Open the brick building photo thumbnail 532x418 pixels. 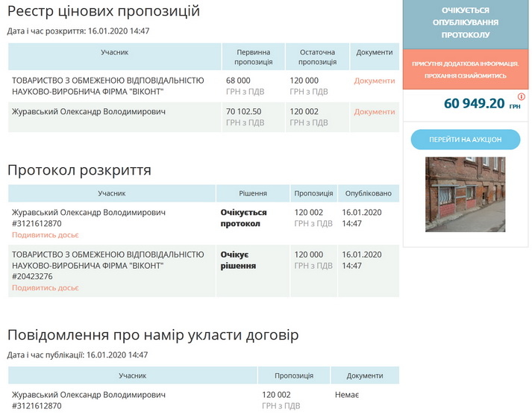[465, 194]
